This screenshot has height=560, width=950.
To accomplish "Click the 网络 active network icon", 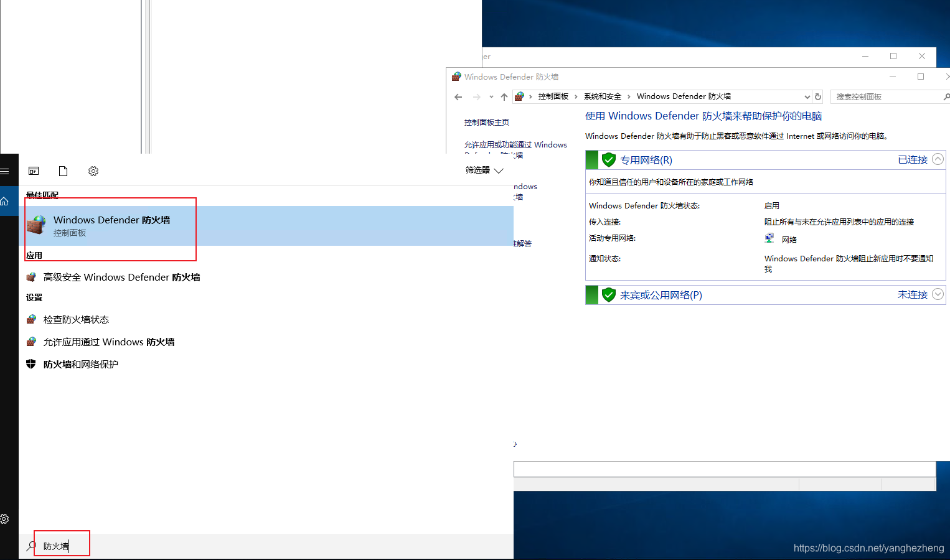I will point(769,238).
